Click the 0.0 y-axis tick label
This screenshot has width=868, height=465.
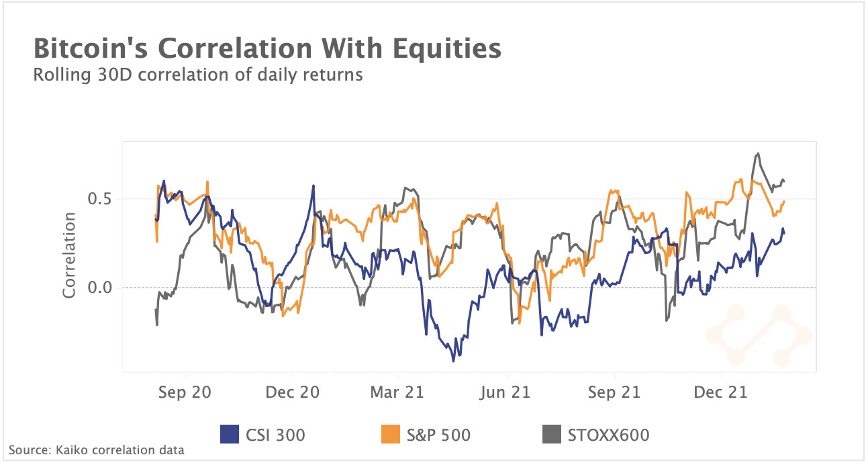(x=101, y=288)
